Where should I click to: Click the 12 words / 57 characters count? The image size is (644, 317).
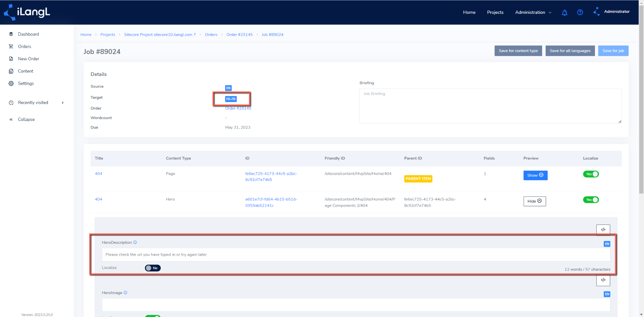(587, 270)
